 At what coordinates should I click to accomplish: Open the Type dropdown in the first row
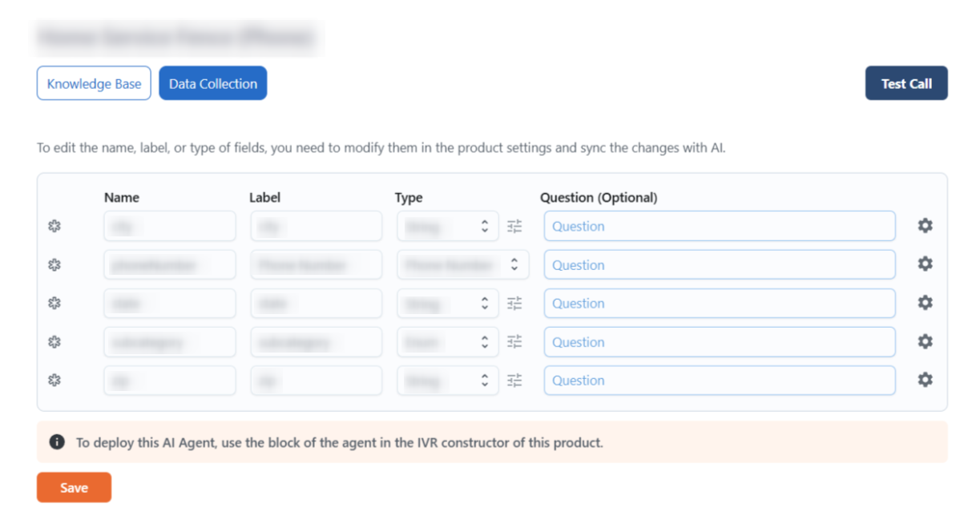447,227
